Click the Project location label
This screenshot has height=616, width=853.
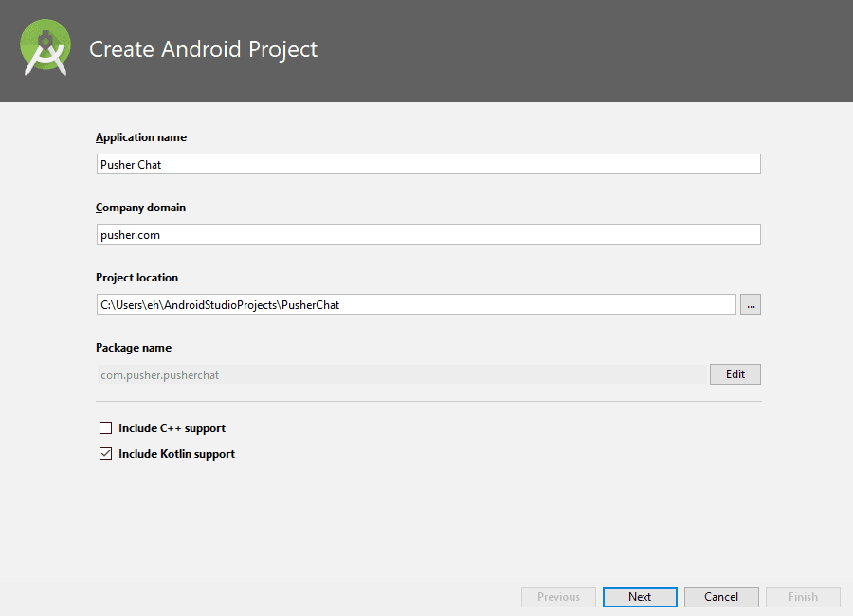click(x=137, y=277)
